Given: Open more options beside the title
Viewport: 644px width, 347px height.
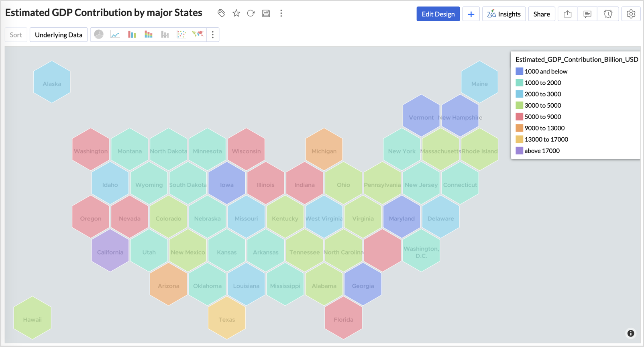Looking at the screenshot, I should (281, 13).
